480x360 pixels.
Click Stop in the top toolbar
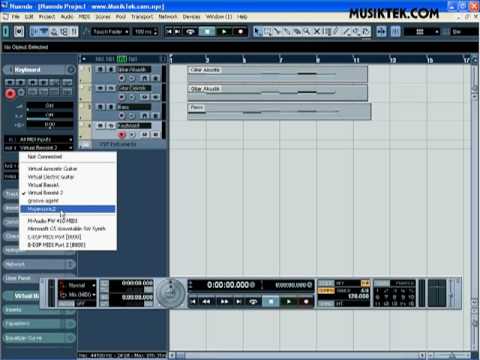tap(207, 32)
